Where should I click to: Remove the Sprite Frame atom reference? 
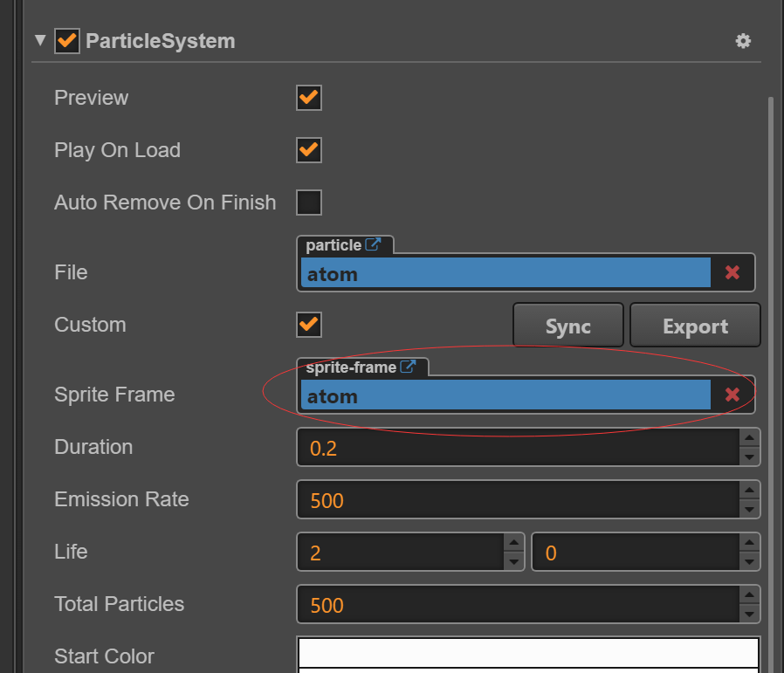[x=732, y=395]
